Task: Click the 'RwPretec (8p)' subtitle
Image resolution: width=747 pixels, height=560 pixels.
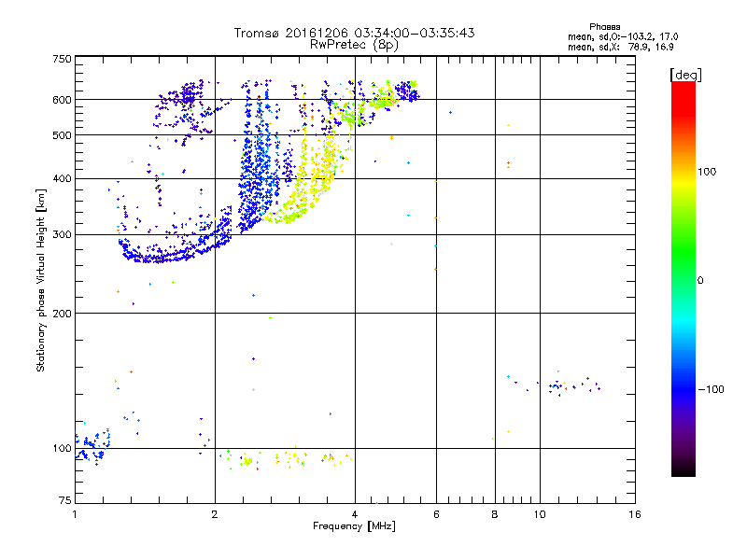Action: 354,45
